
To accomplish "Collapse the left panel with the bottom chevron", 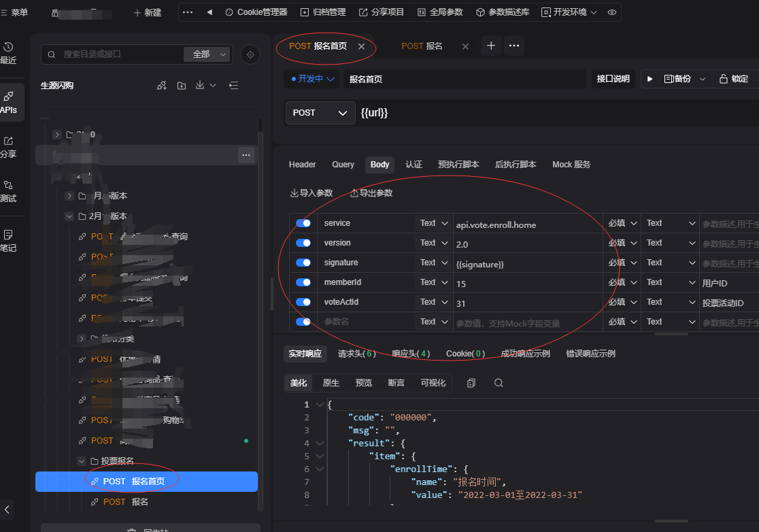I will 7,510.
